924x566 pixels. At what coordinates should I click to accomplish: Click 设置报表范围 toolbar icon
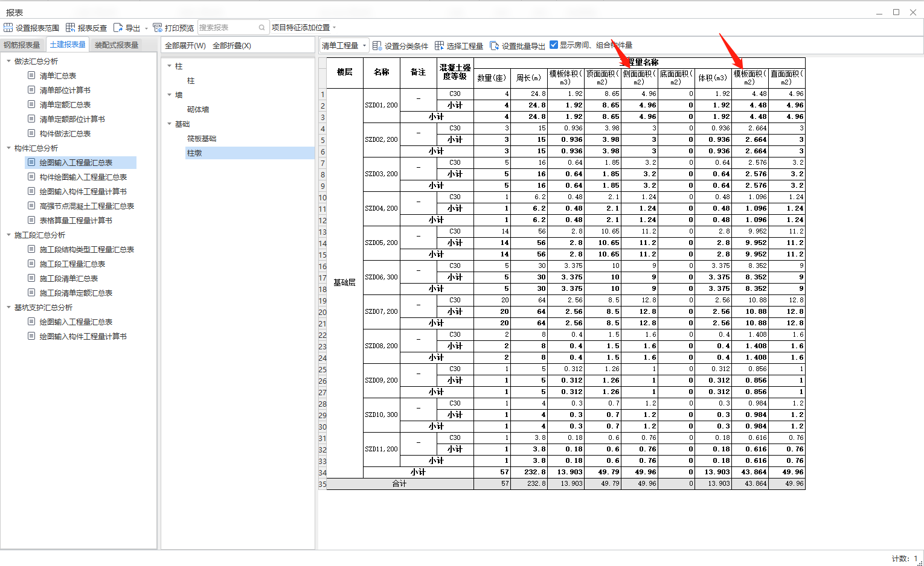point(8,28)
